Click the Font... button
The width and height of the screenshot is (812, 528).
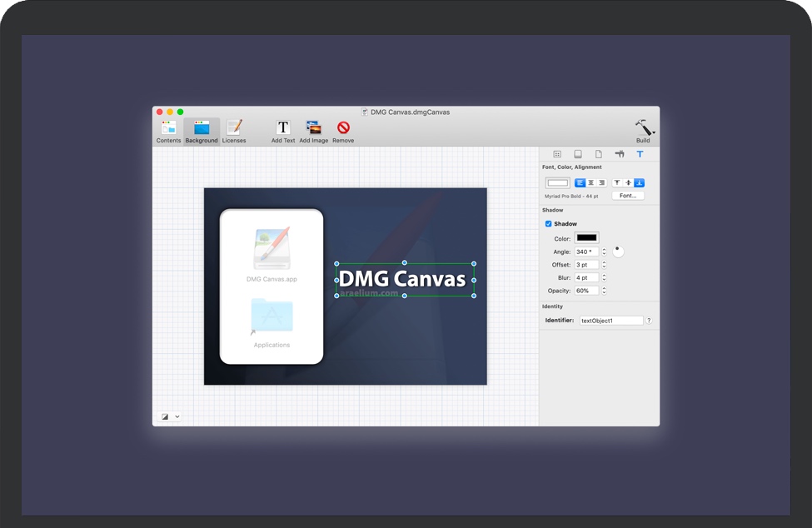[628, 196]
